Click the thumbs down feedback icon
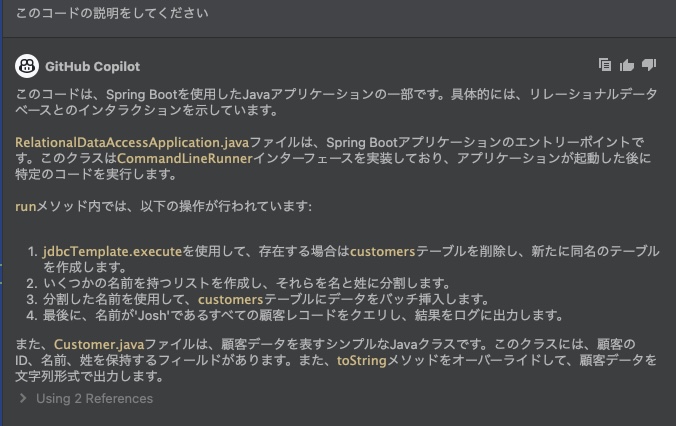The image size is (676, 426). [649, 66]
